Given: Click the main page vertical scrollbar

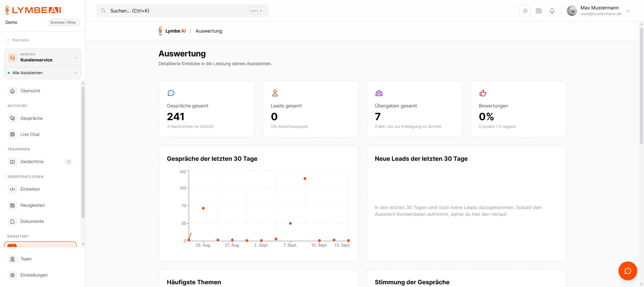Looking at the screenshot, I should point(641,86).
